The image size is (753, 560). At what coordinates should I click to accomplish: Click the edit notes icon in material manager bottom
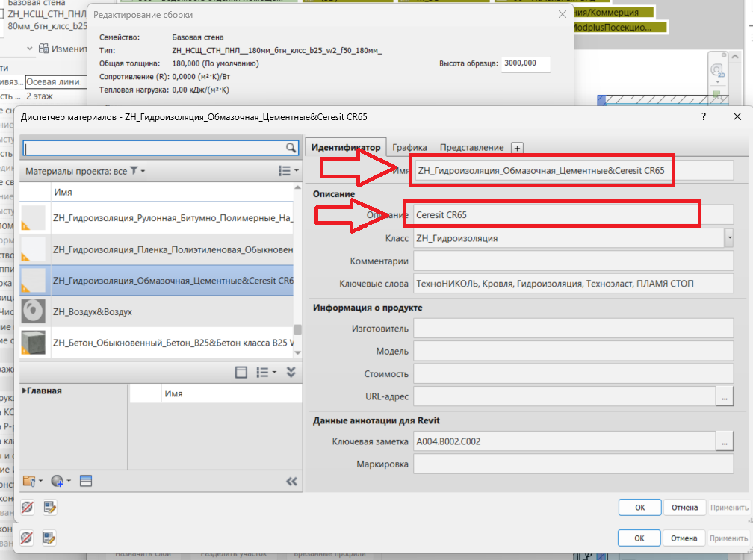[x=49, y=507]
